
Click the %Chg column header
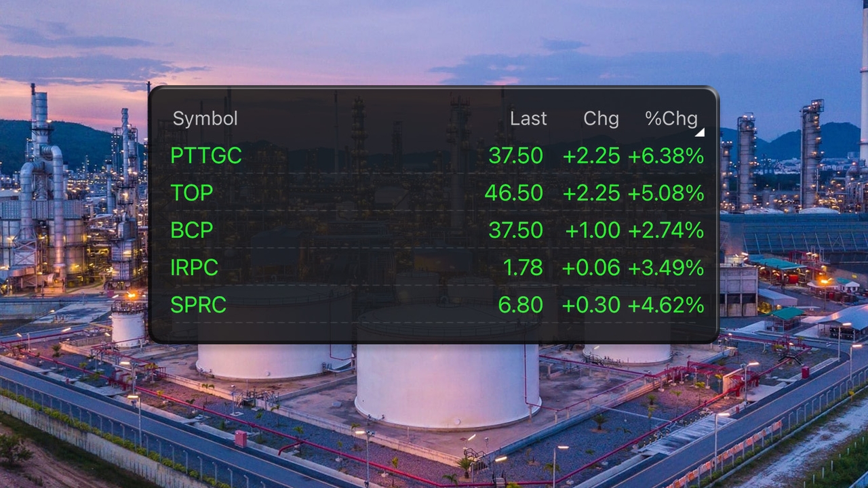671,119
